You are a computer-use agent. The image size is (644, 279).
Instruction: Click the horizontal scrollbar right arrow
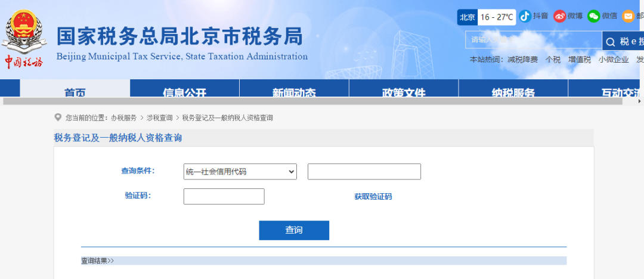(x=639, y=101)
